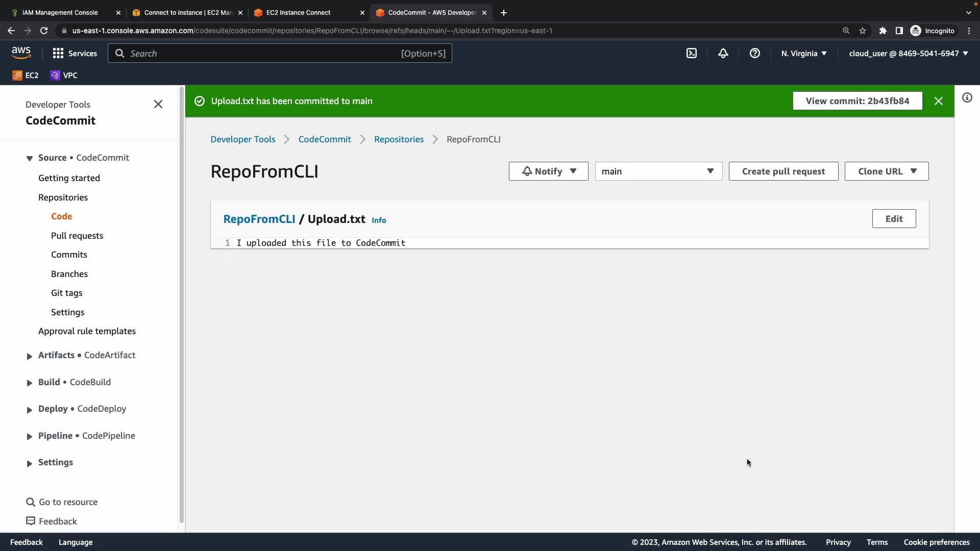Open the EC2 shortcut in favorites bar
980x551 pixels.
click(x=26, y=75)
